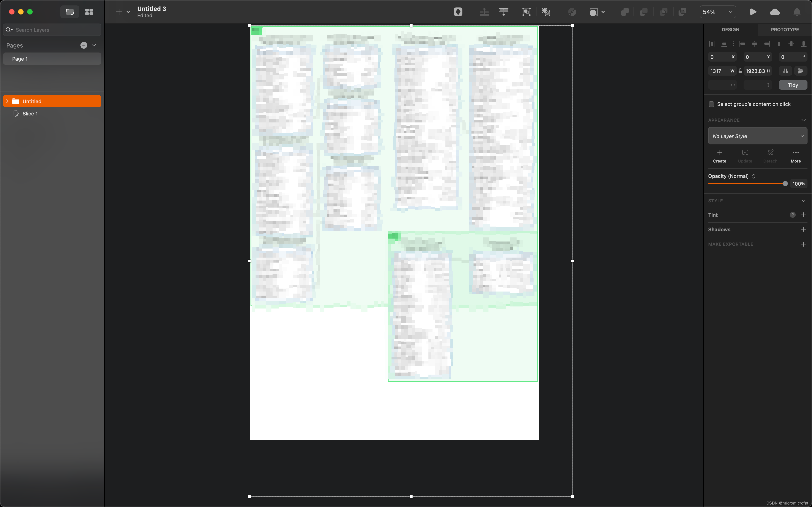This screenshot has height=507, width=812.
Task: Open notifications bell icon
Action: [797, 12]
